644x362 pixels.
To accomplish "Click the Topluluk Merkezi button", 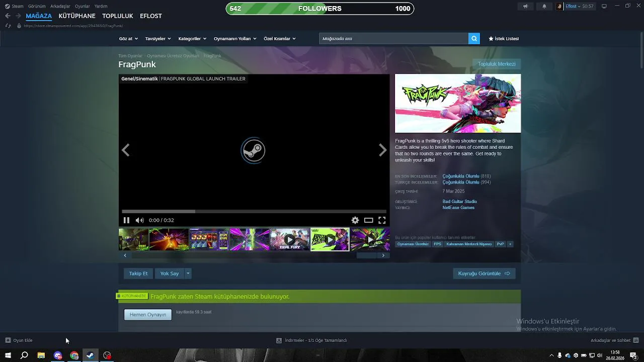I will click(x=497, y=64).
